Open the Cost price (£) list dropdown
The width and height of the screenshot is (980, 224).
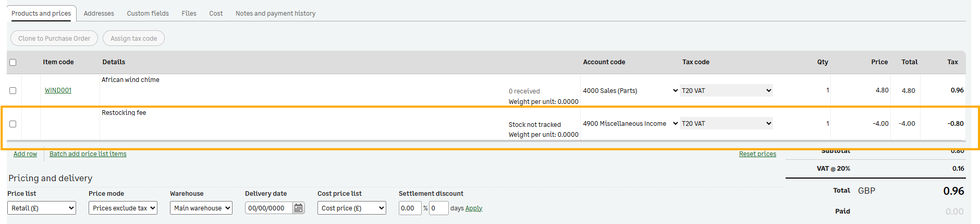click(x=352, y=208)
